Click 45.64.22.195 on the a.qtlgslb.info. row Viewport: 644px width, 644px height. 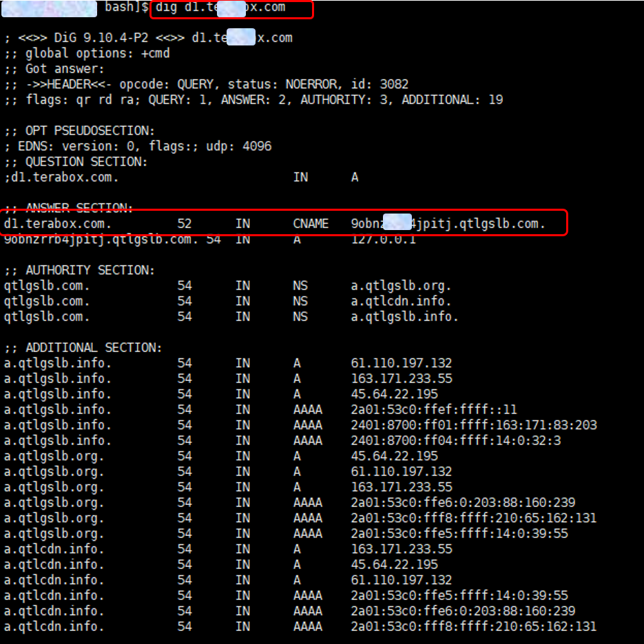[x=394, y=394]
